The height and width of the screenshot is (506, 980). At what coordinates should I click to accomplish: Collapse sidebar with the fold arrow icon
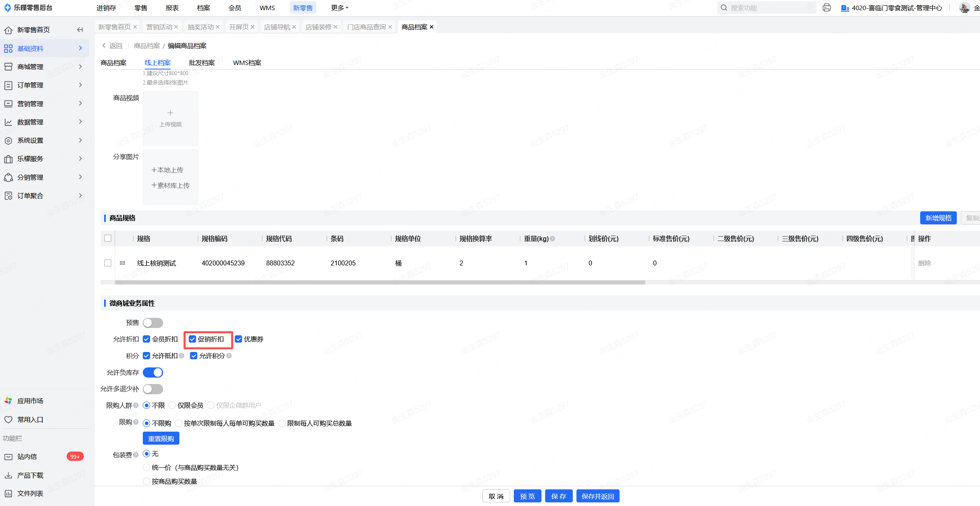click(80, 30)
